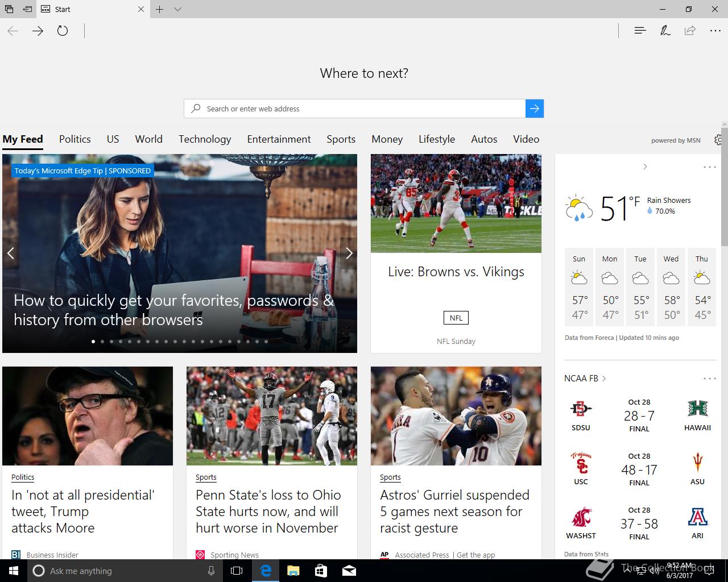Select Thursday forecast column

coord(702,287)
